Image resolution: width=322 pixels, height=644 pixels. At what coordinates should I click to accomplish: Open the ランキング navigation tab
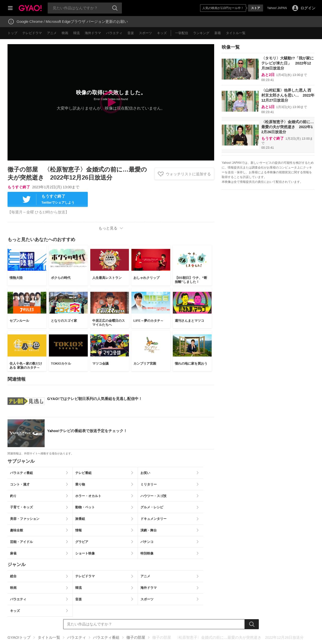point(201,33)
